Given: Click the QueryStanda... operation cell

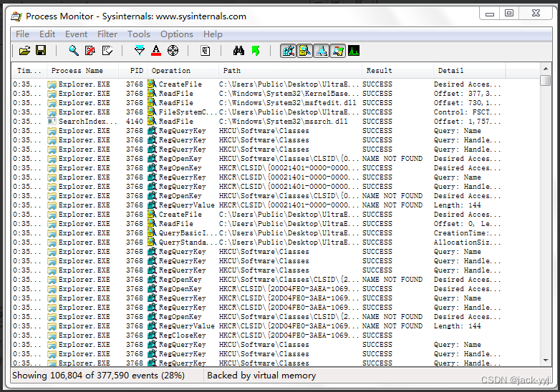Looking at the screenshot, I should [188, 242].
